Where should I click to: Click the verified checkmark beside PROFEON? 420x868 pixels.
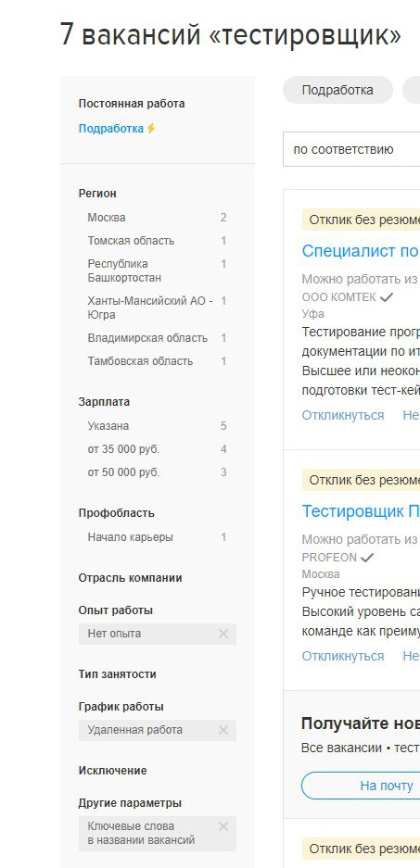pos(367,558)
